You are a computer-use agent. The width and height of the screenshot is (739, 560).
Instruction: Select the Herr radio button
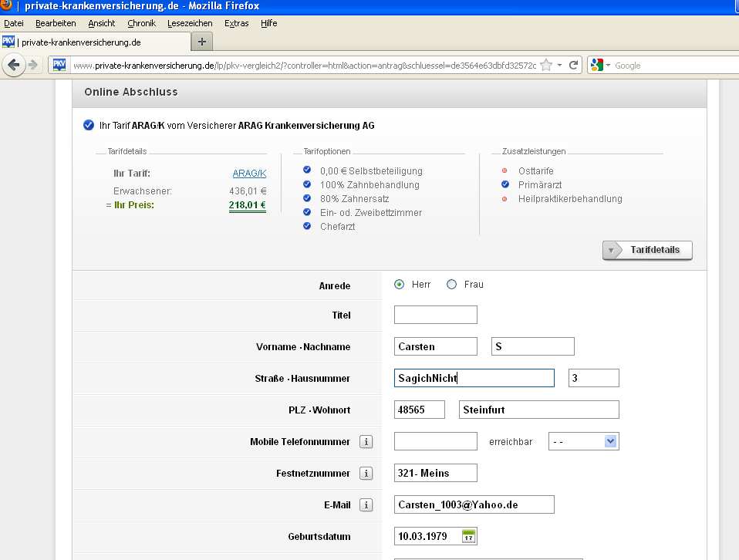point(399,284)
